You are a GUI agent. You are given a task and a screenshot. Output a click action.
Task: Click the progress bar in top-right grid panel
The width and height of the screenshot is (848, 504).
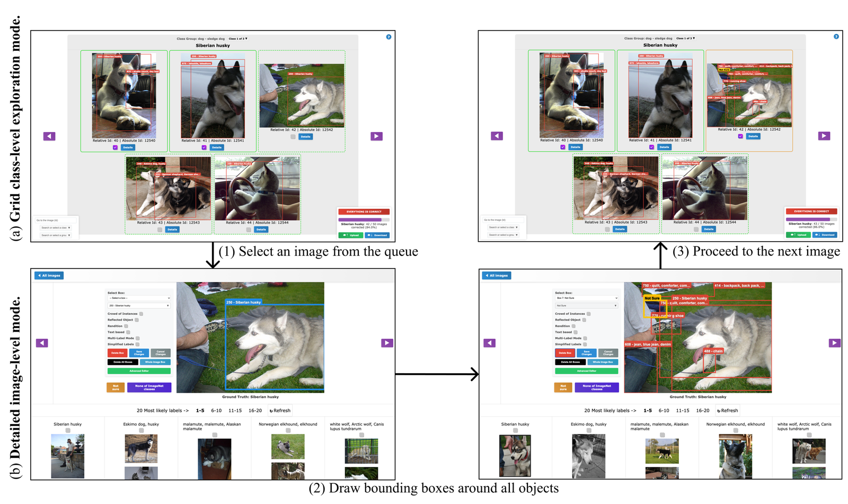coord(811,219)
